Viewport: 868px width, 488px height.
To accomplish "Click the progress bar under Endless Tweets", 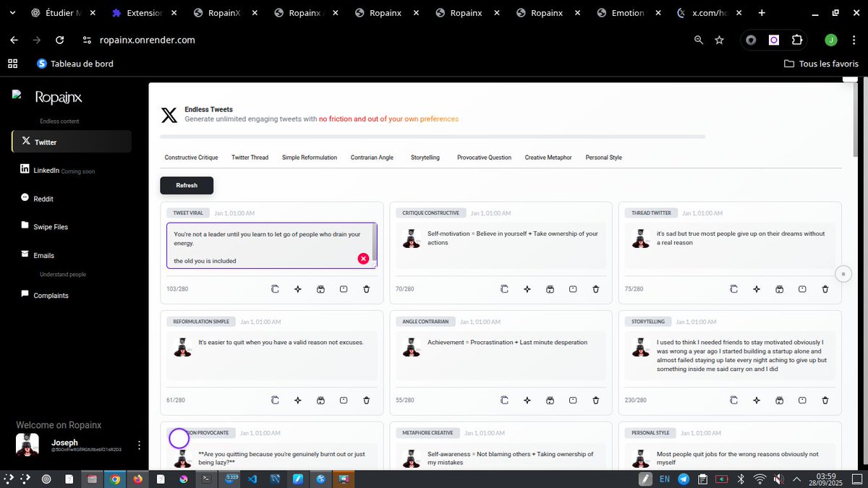I will pos(433,136).
